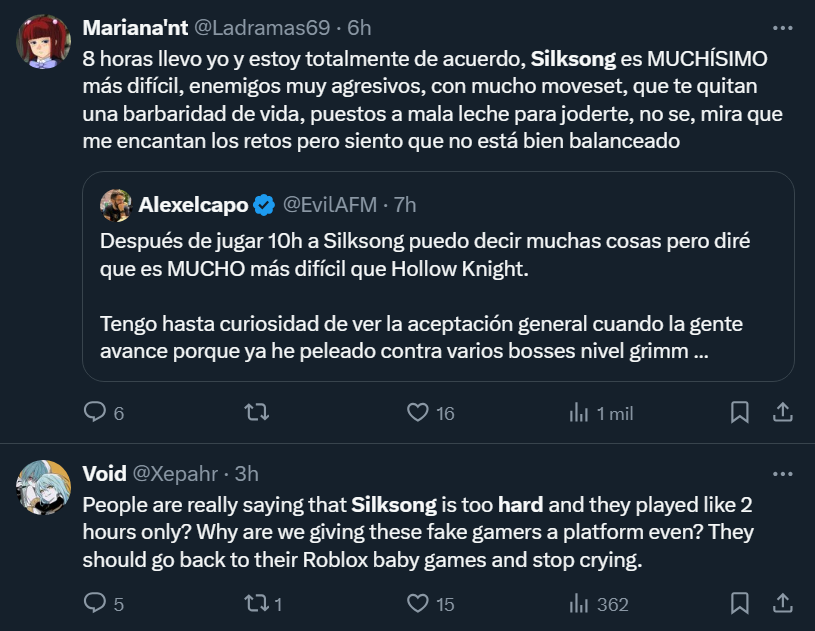
Task: Open Alexelcapo's small avatar in quote
Action: (116, 205)
